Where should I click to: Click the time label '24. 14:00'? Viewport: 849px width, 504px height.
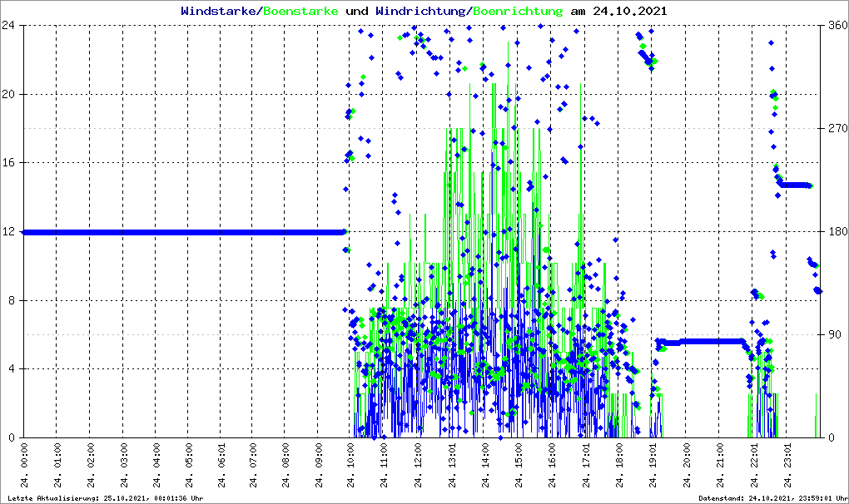(486, 466)
